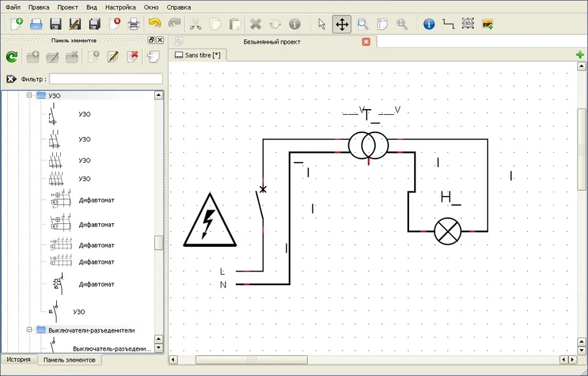Click the horizontal scrollbar under the diagram
Image resolution: width=588 pixels, height=376 pixels.
pos(251,360)
